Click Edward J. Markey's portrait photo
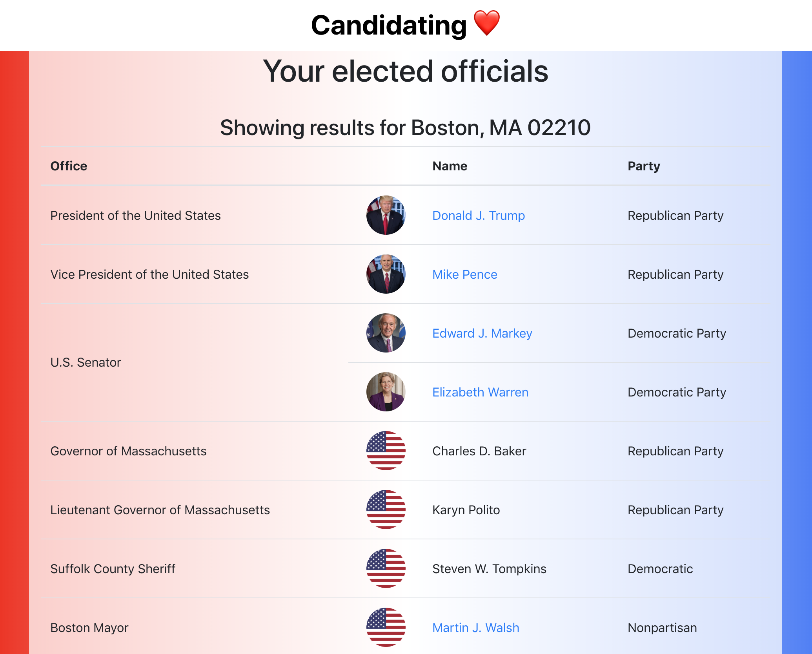812x654 pixels. pos(386,333)
